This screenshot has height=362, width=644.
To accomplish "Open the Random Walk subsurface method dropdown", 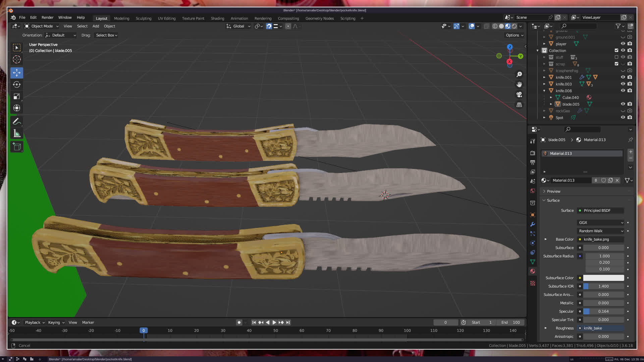I will coord(600,231).
